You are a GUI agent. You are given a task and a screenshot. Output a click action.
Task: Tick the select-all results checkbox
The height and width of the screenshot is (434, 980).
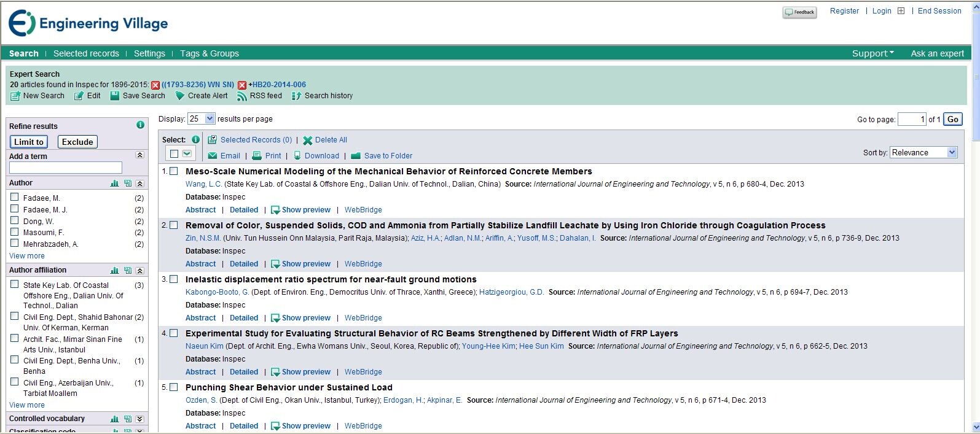(x=174, y=153)
